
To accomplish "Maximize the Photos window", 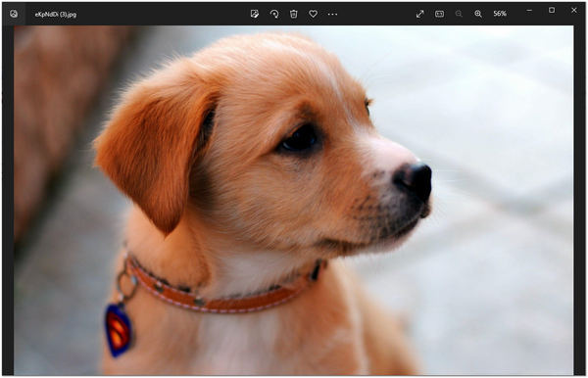I will 552,10.
